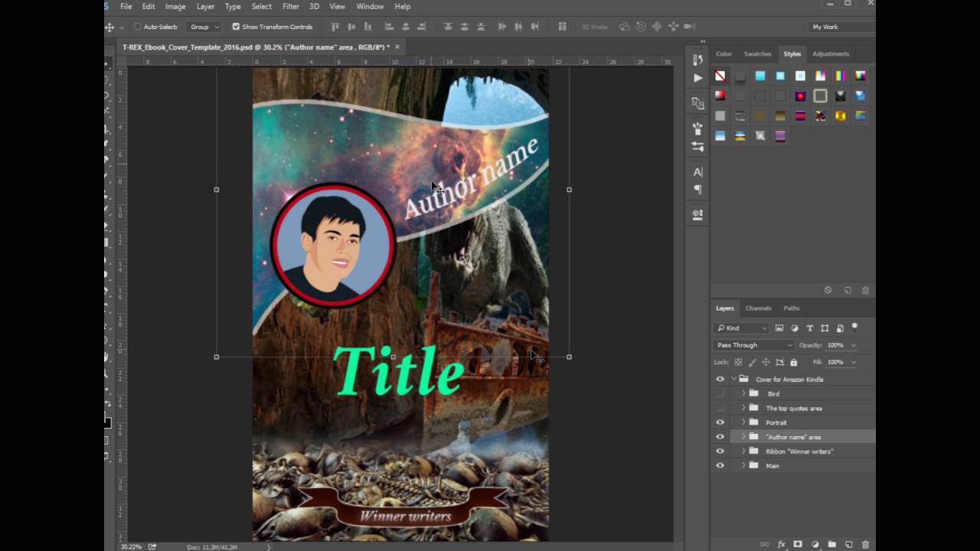Click the Lock all padlock icon
Screen dimensions: 980x551
click(793, 362)
